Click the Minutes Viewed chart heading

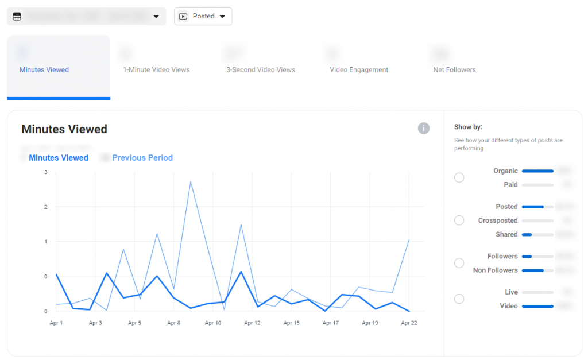(x=64, y=129)
